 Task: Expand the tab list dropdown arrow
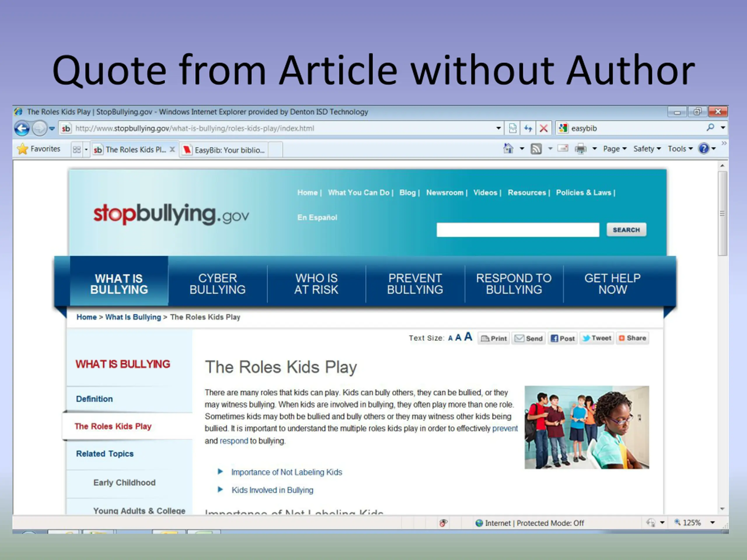[x=86, y=150]
